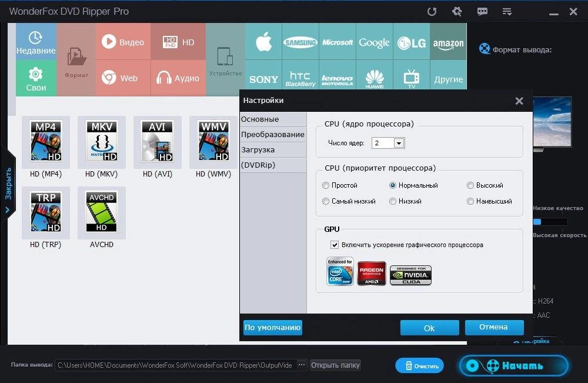Choose the Huawei device brand
The height and width of the screenshot is (383, 588).
(x=374, y=75)
